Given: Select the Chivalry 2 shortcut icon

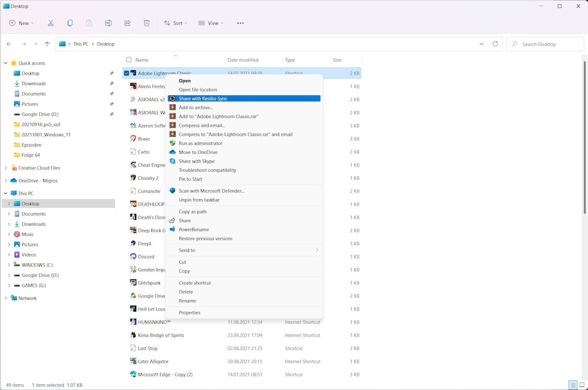Looking at the screenshot, I should click(133, 178).
